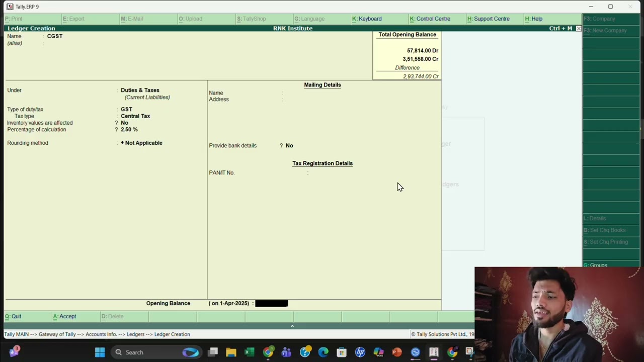Open the Upload menu option

pyautogui.click(x=190, y=19)
